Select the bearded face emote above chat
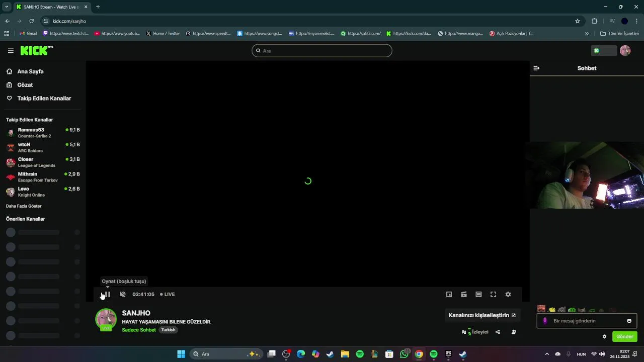This screenshot has height=362, width=644. (541, 309)
